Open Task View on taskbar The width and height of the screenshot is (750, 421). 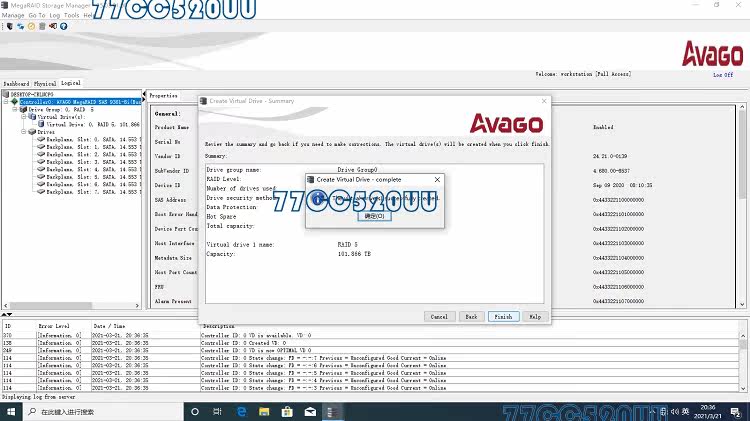point(217,411)
